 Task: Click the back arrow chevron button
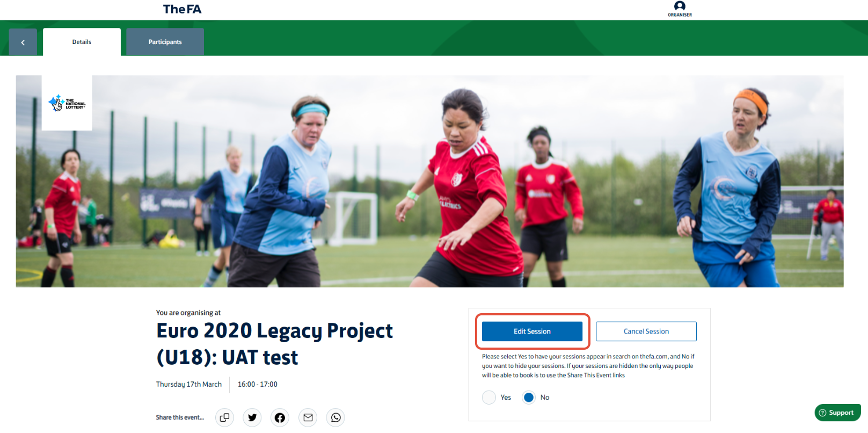pyautogui.click(x=23, y=42)
